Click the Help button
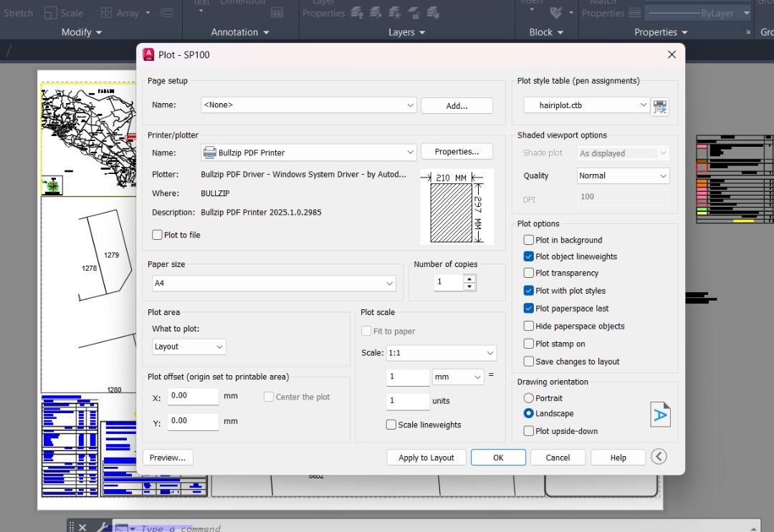Viewport: 774px width, 532px height. 618,458
